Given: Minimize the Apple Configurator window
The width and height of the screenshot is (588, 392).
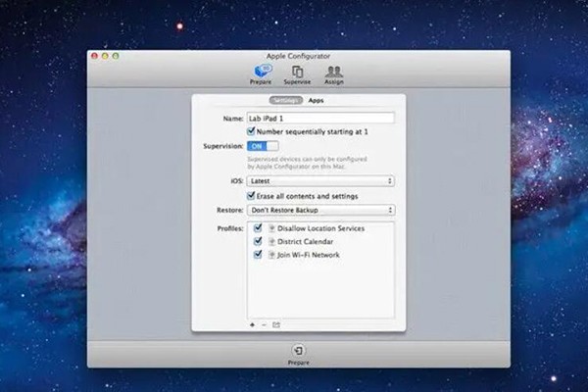Looking at the screenshot, I should pyautogui.click(x=105, y=56).
